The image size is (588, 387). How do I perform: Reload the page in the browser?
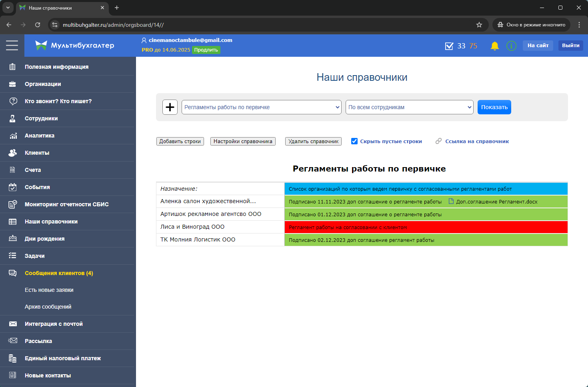point(38,25)
